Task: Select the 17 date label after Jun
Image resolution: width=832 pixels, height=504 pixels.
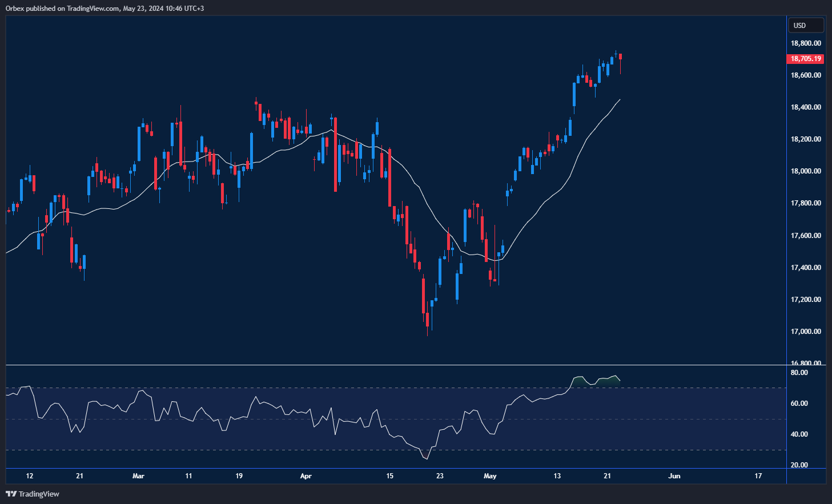Action: click(x=758, y=476)
